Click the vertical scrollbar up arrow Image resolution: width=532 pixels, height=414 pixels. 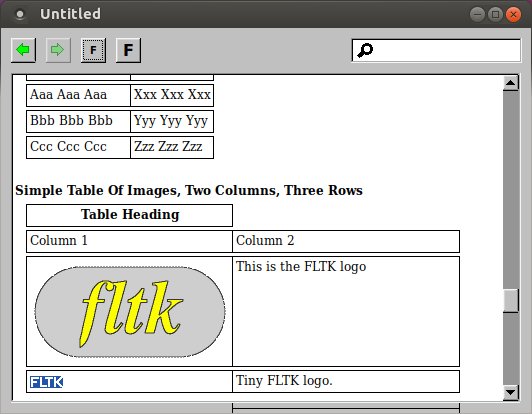[x=511, y=83]
